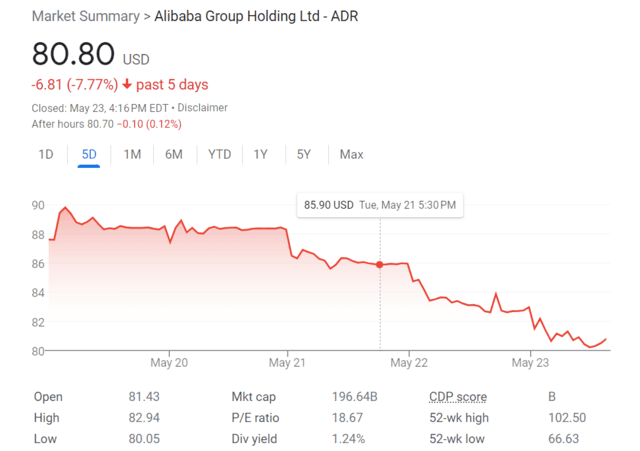The width and height of the screenshot is (640, 451).
Task: Click the 80.80 USD price value
Action: pyautogui.click(x=91, y=54)
